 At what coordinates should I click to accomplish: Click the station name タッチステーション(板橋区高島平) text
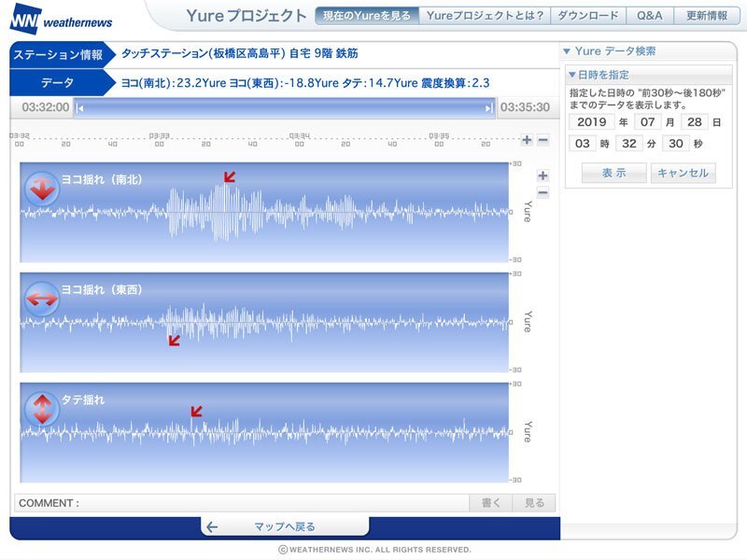(204, 53)
